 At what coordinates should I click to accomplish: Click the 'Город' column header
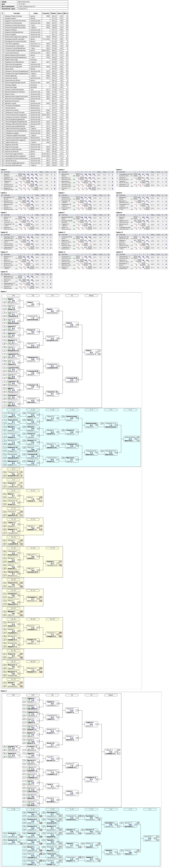pyautogui.click(x=36, y=13)
